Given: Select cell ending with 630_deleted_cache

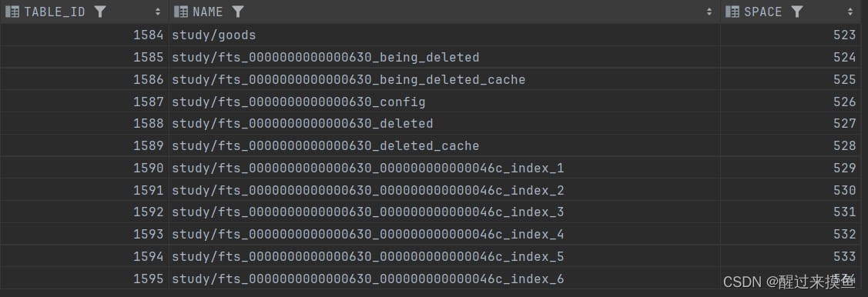Looking at the screenshot, I should point(444,145).
